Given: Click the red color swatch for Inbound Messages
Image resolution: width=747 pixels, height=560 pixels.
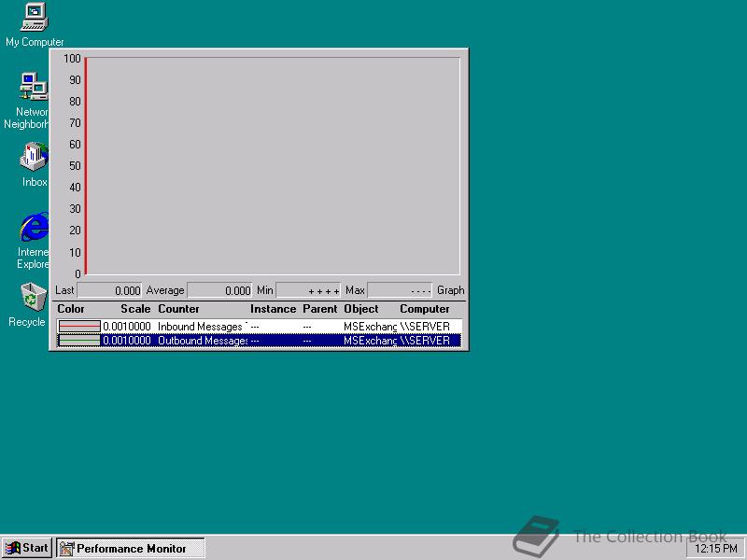Looking at the screenshot, I should tap(79, 326).
